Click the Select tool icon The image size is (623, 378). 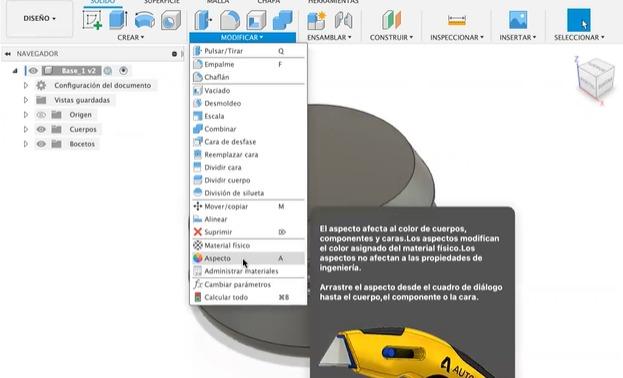(x=578, y=20)
